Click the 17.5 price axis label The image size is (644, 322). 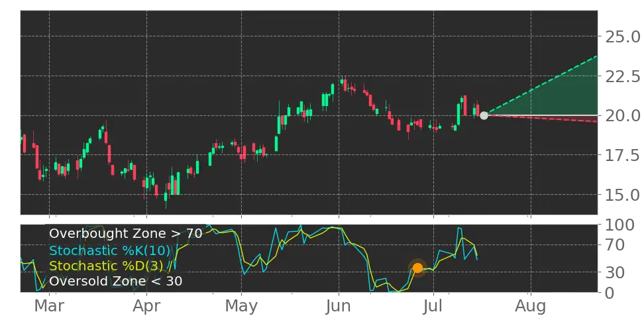pyautogui.click(x=622, y=155)
